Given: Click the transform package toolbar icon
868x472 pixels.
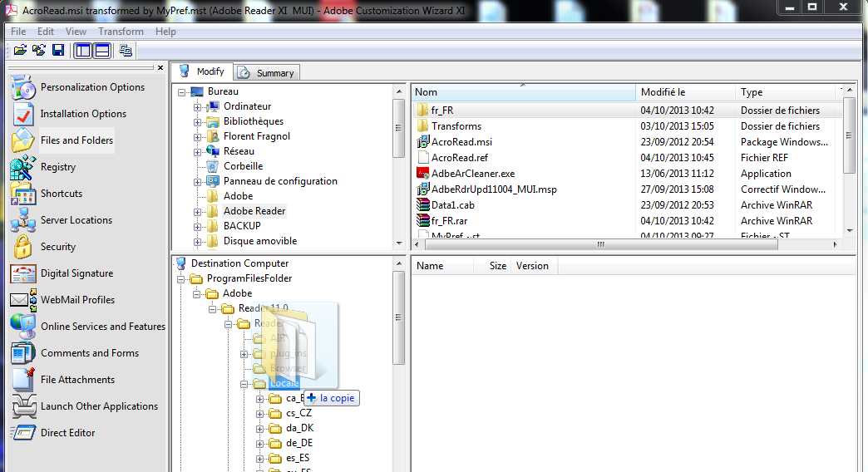Looking at the screenshot, I should click(x=126, y=51).
